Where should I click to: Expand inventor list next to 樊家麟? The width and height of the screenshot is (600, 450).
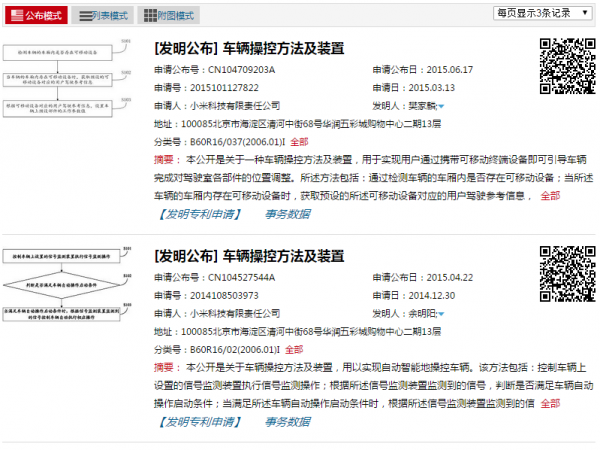pos(441,105)
